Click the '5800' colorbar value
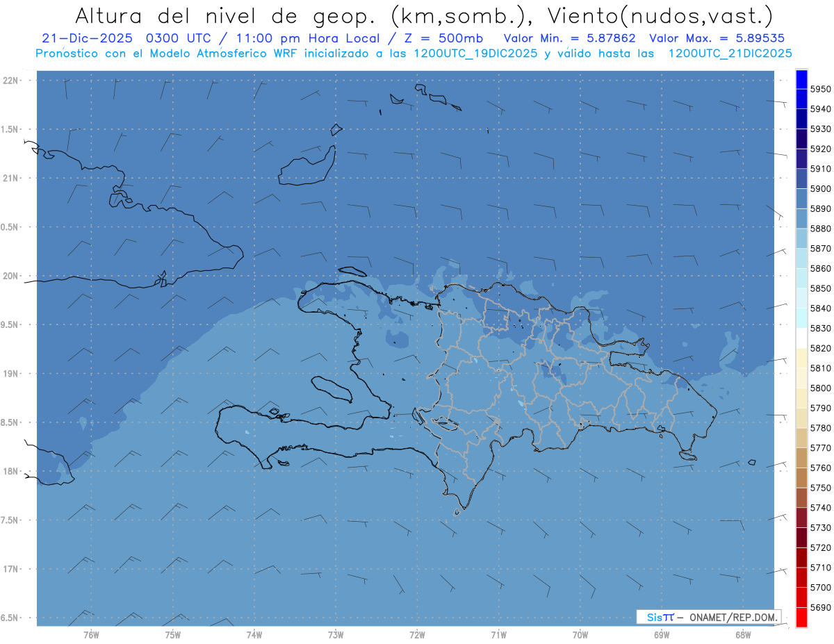This screenshot has width=834, height=644. click(820, 388)
